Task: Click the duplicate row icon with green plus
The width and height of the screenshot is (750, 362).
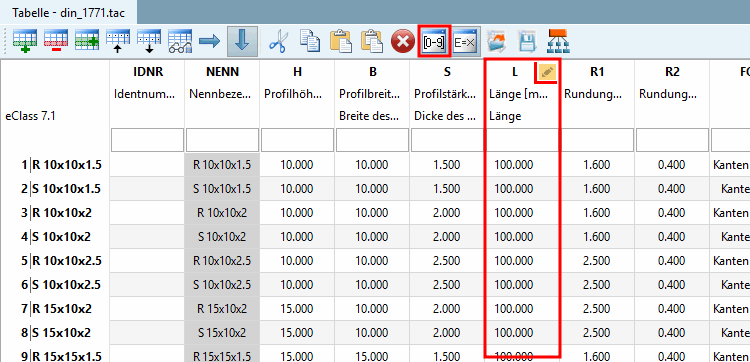Action: [87, 42]
